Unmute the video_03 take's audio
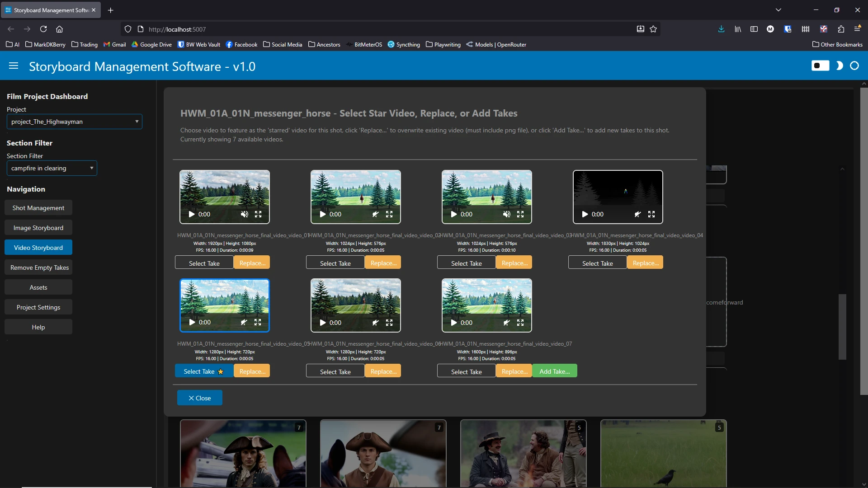868x488 pixels. click(507, 214)
